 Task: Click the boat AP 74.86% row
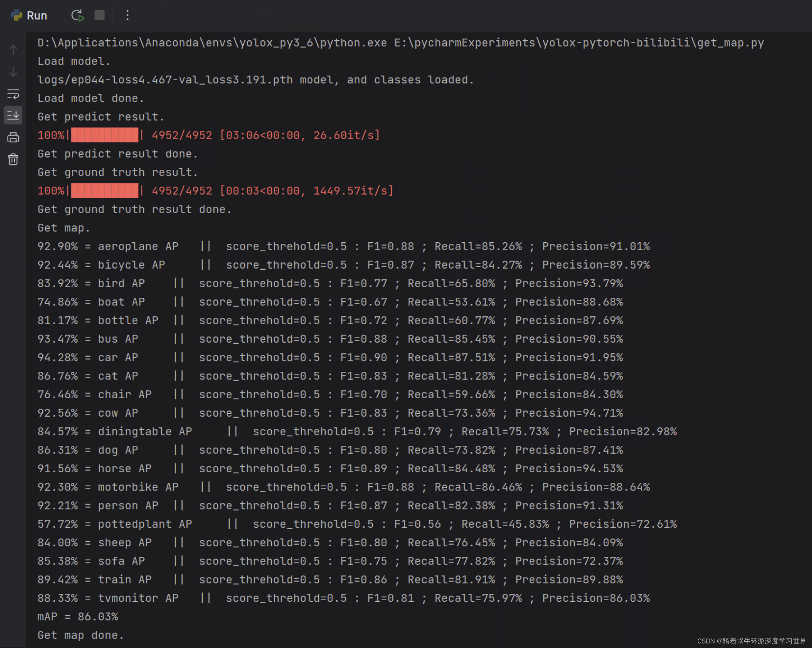click(330, 302)
